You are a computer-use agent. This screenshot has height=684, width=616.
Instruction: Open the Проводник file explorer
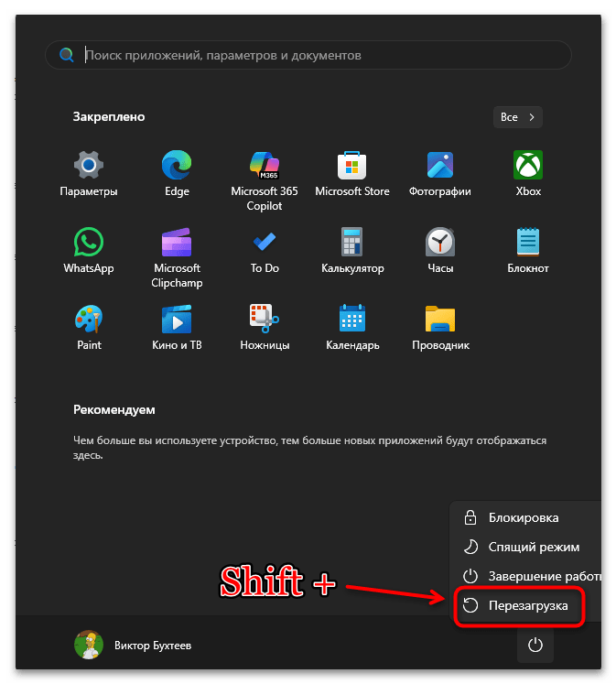click(x=440, y=327)
